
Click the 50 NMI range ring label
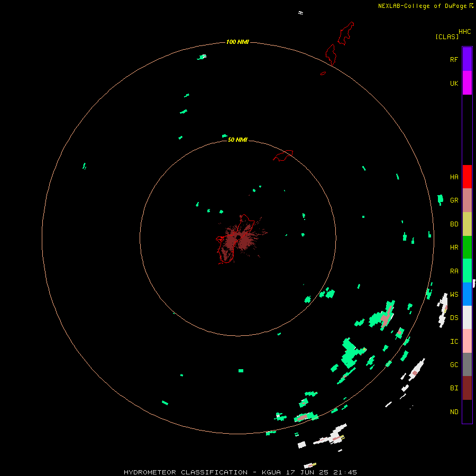point(237,140)
